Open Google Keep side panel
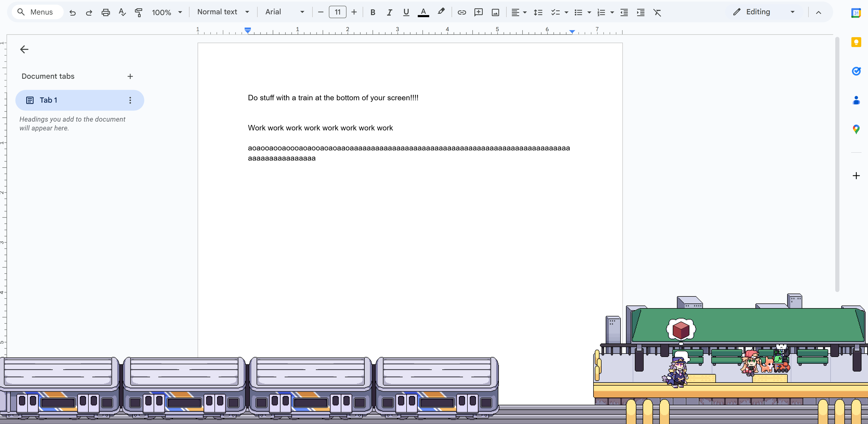The image size is (868, 424). [x=856, y=42]
